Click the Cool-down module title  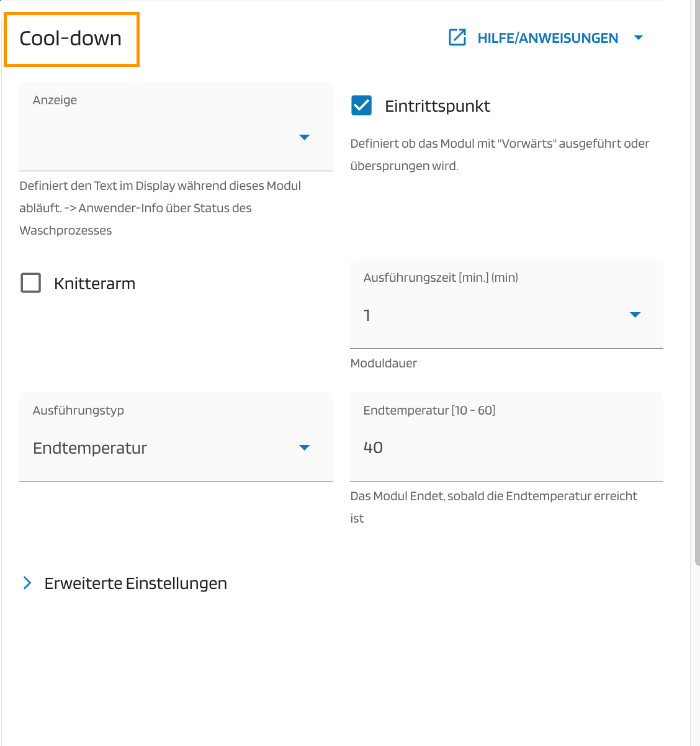click(x=71, y=38)
